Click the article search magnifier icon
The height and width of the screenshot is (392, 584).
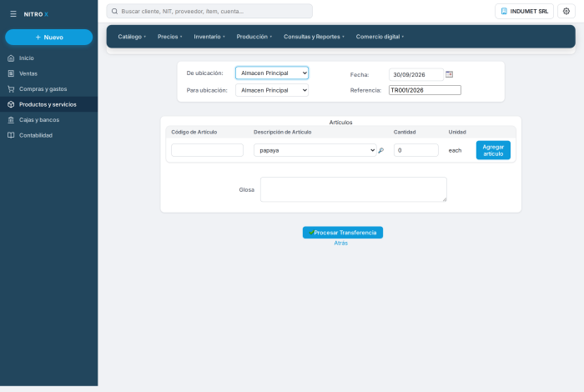[x=381, y=150]
